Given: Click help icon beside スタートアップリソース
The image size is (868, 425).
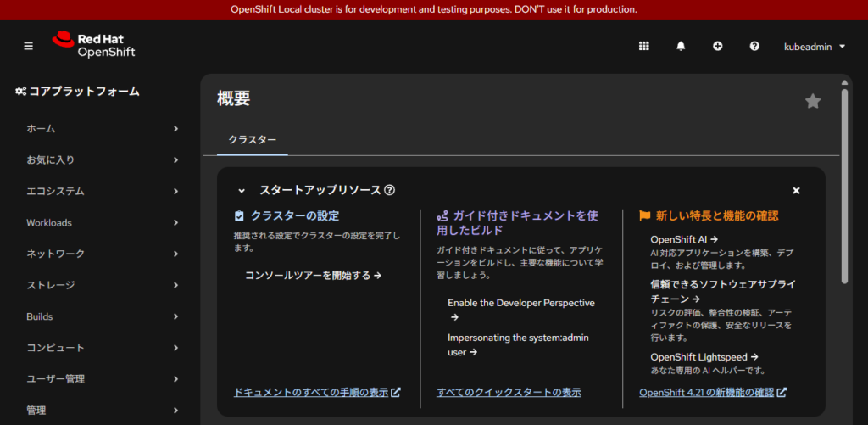Looking at the screenshot, I should coord(389,191).
